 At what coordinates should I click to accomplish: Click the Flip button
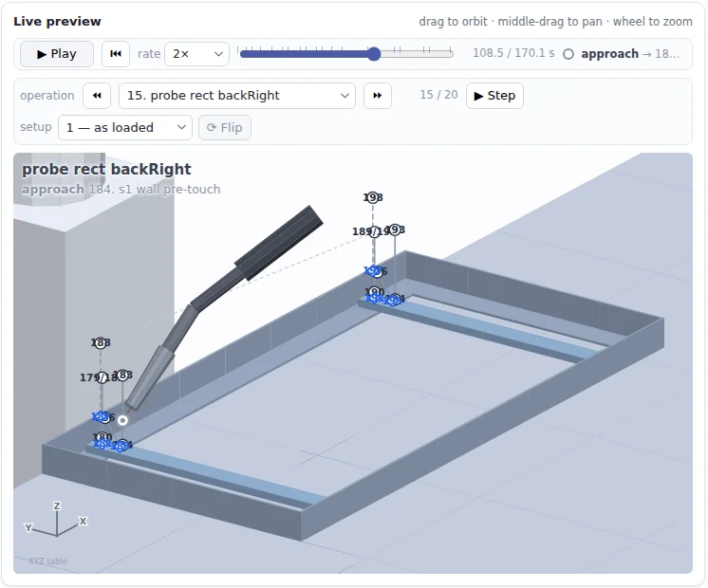tap(225, 128)
